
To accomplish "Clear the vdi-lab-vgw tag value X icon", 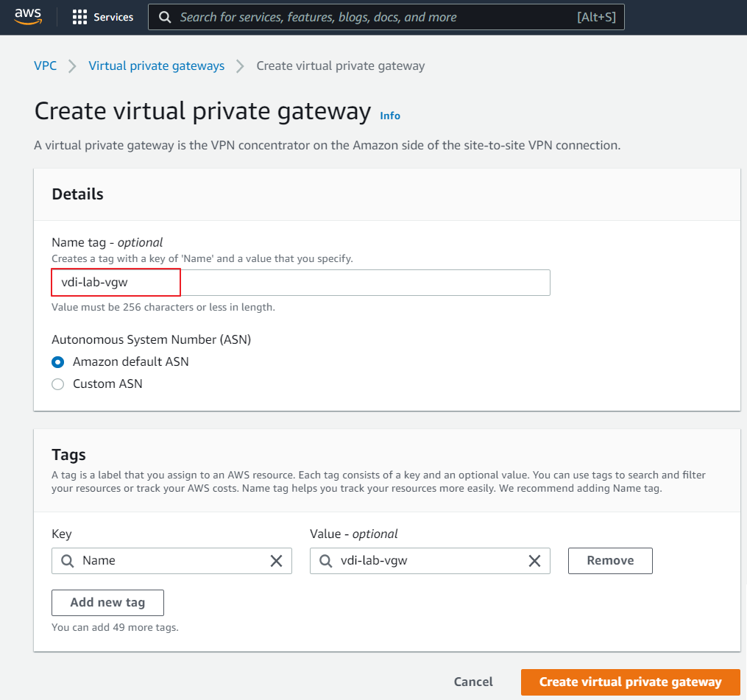I will tap(535, 561).
